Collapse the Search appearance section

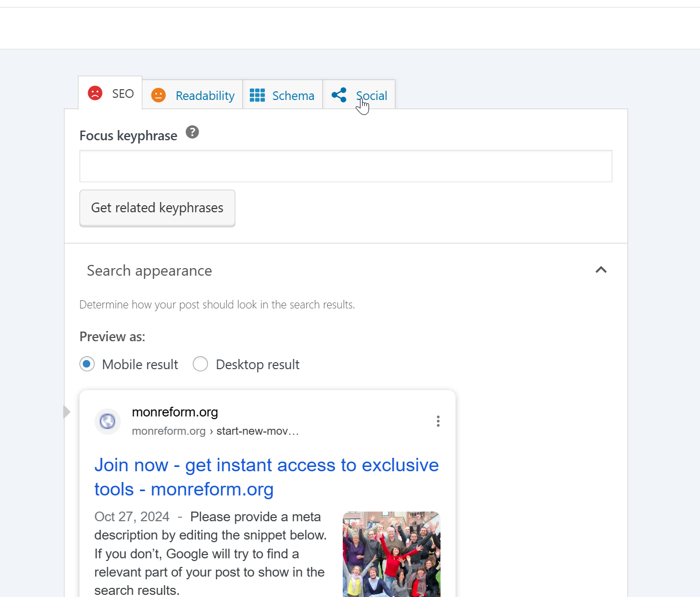pos(601,270)
